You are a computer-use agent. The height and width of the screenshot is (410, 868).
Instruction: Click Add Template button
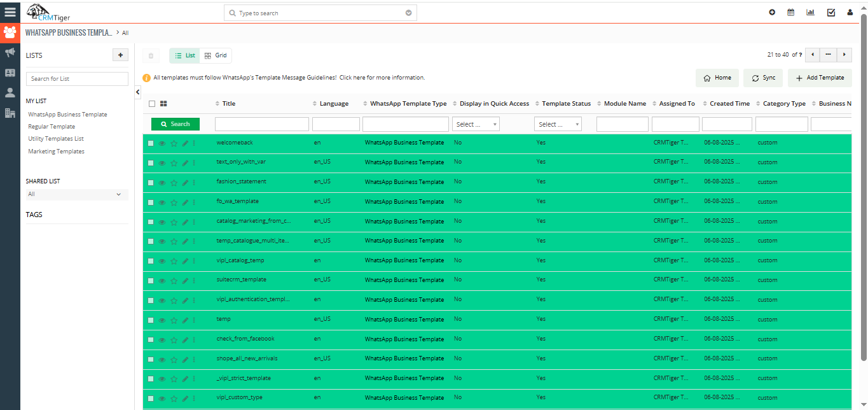point(820,78)
